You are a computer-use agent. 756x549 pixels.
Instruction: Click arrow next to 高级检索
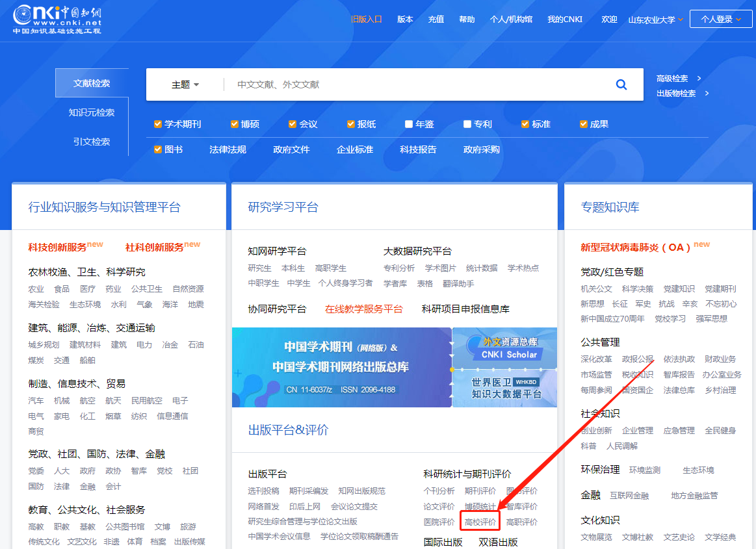(x=699, y=79)
